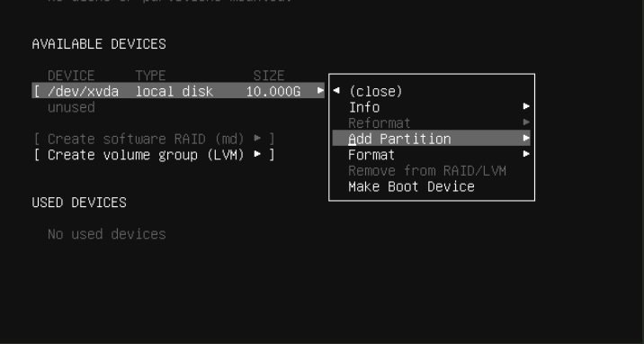Screen dimensions: 644x344
Task: Click the arrow after 10.000G size
Action: [320, 90]
